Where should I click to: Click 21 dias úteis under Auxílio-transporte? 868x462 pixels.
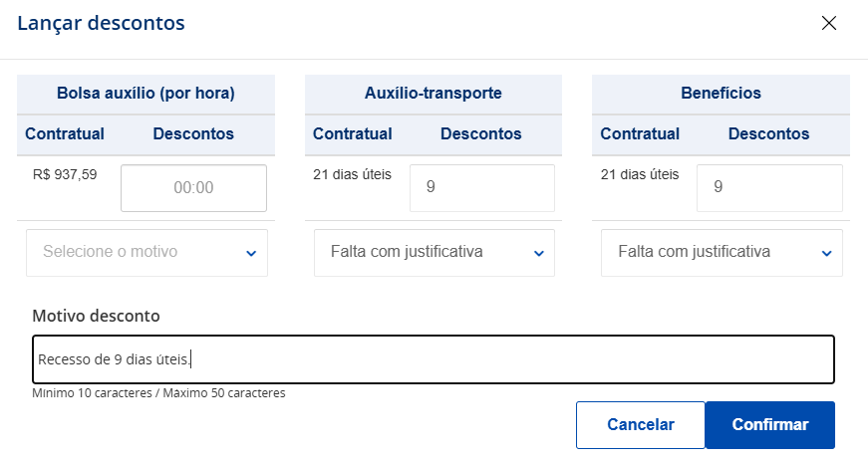(x=352, y=175)
